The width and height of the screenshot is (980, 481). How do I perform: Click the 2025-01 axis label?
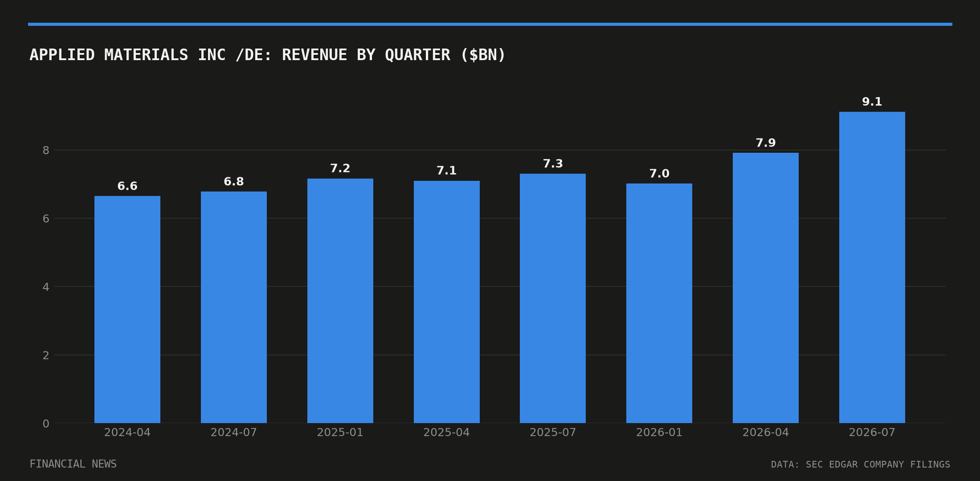[340, 432]
